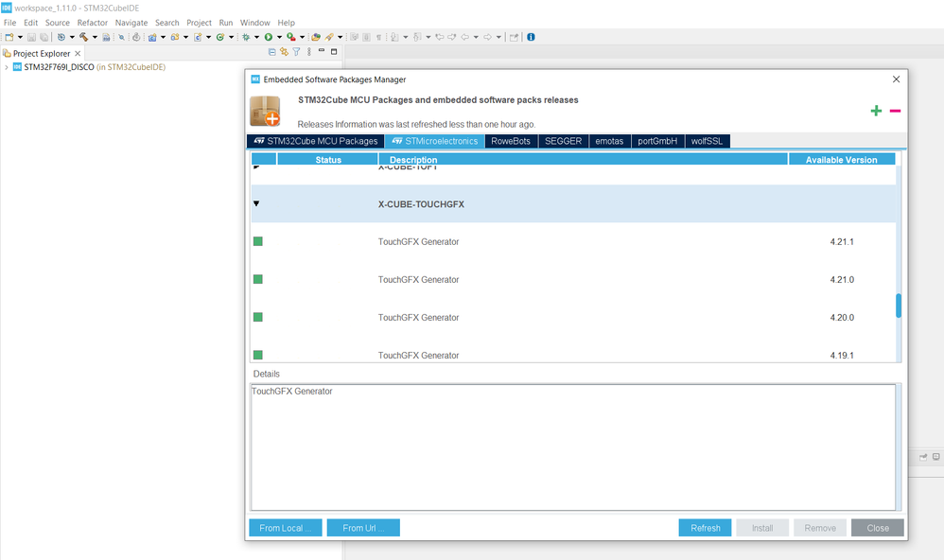
Task: Click the From Url button
Action: 363,528
